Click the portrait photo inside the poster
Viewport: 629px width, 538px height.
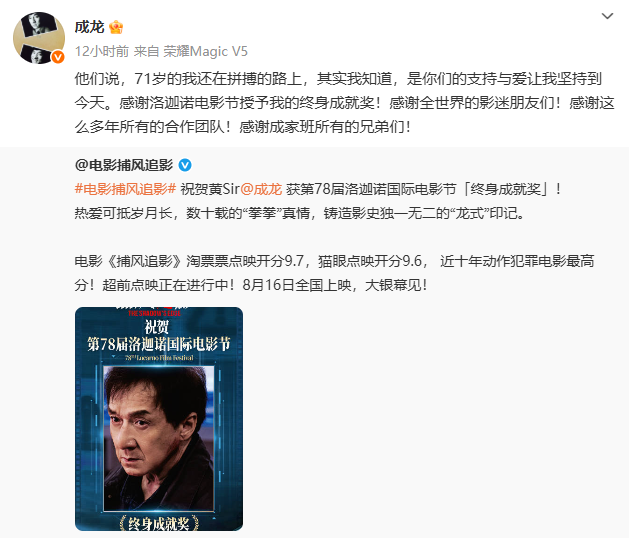click(159, 439)
